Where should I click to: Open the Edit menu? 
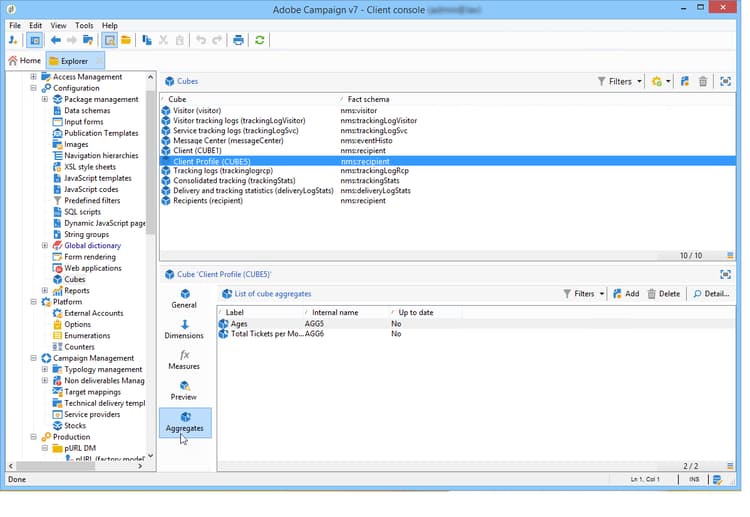(x=35, y=25)
